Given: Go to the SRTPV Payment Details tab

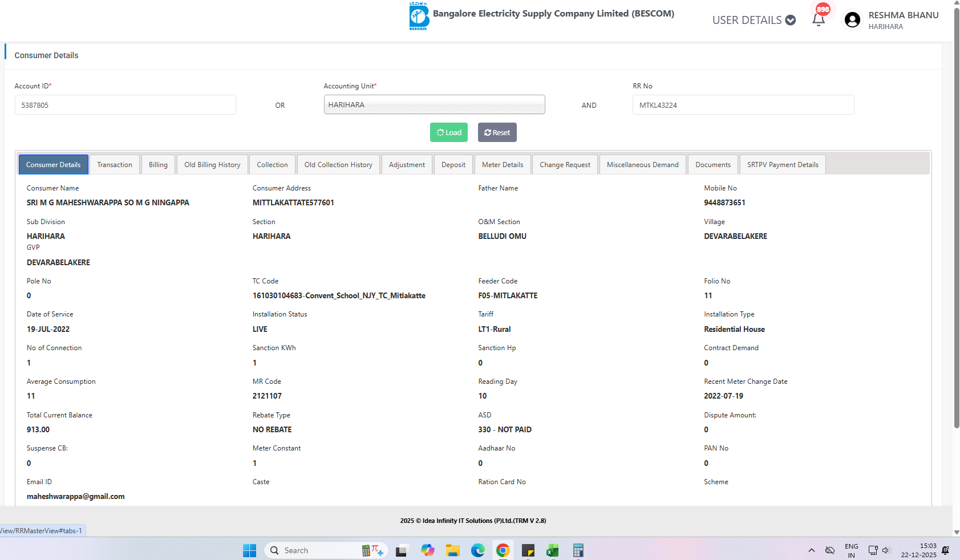Looking at the screenshot, I should 782,165.
